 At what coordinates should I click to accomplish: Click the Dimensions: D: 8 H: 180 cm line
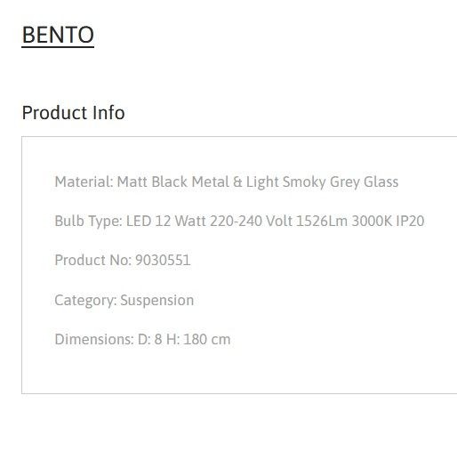[x=142, y=339]
